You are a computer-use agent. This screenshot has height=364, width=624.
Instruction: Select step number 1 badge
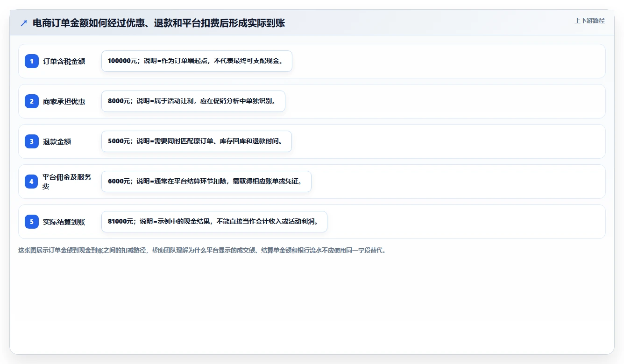click(32, 61)
